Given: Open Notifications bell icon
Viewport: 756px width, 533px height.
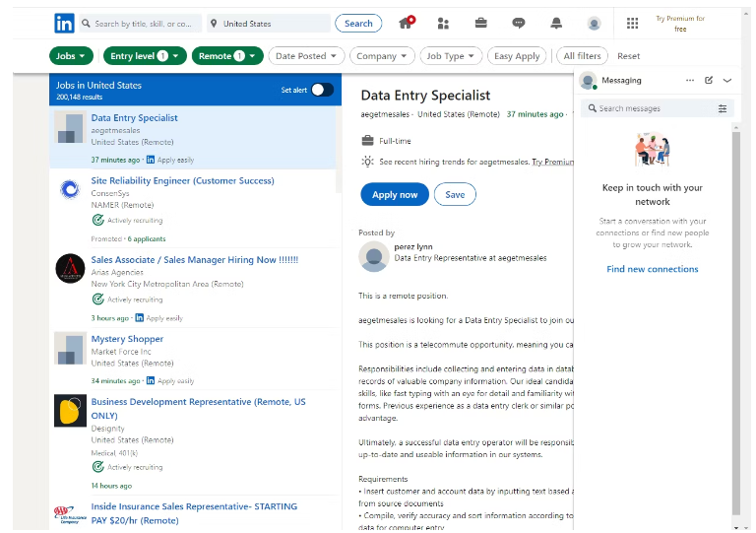Looking at the screenshot, I should click(556, 23).
